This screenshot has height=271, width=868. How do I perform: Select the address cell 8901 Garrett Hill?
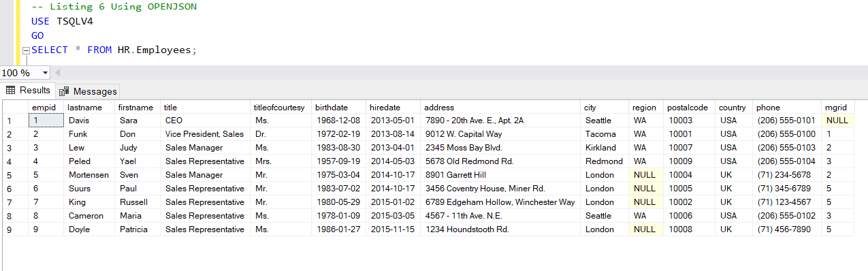tap(500, 175)
